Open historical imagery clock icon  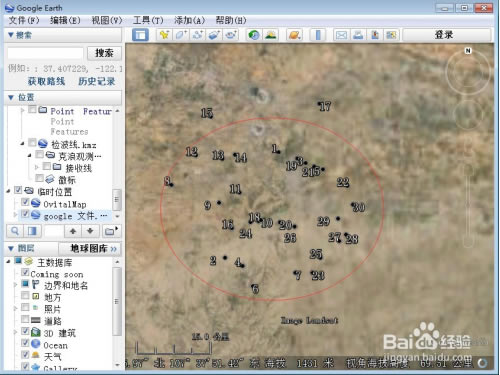[x=254, y=35]
